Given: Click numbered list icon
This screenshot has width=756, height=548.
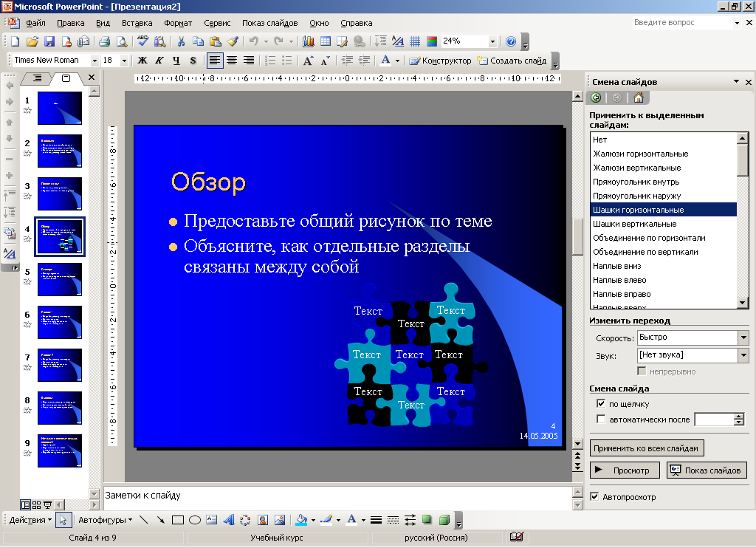Looking at the screenshot, I should click(270, 61).
